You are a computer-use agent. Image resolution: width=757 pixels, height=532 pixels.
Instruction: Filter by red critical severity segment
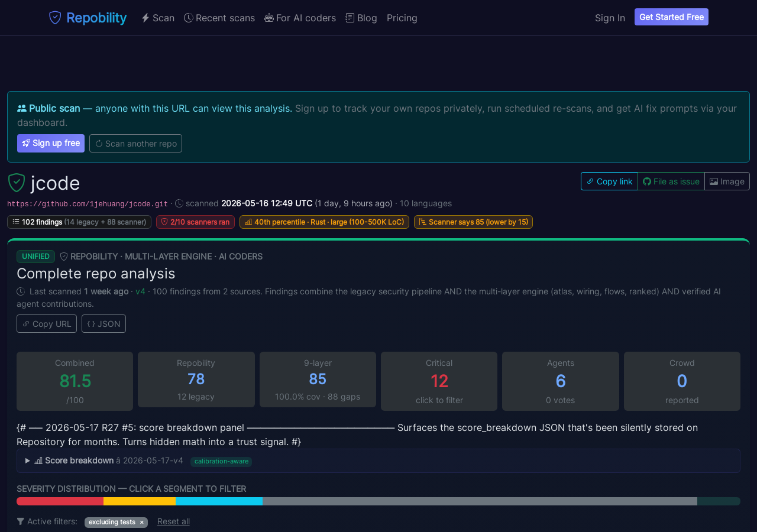[x=60, y=501]
